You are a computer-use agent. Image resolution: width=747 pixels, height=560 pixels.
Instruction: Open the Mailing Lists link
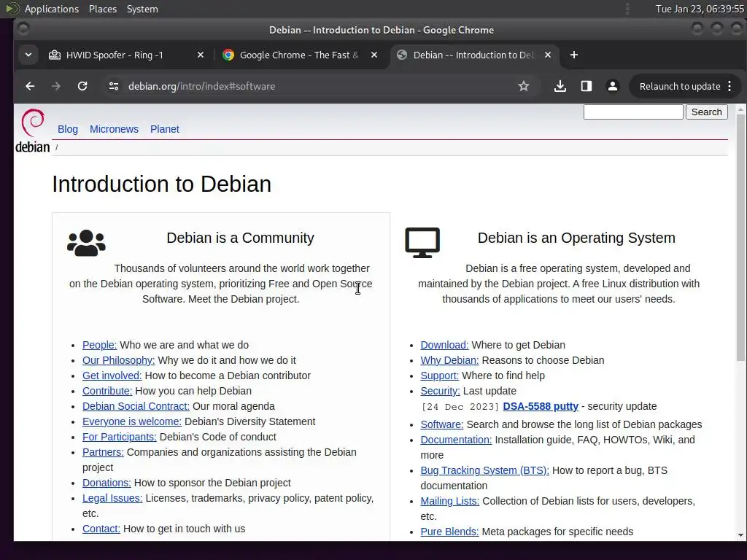pos(449,501)
